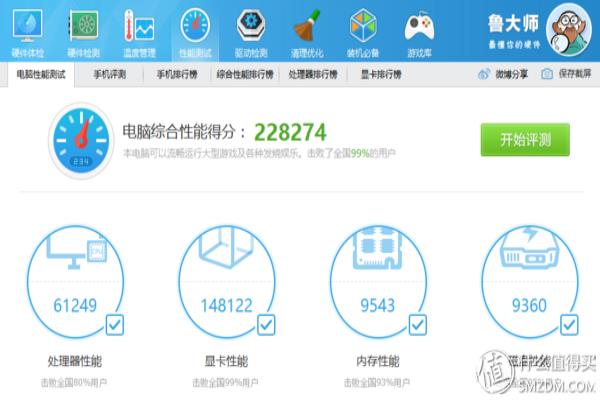Viewport: 600px width, 400px height.
Task: Click the processor performance circle icon
Action: (76, 282)
